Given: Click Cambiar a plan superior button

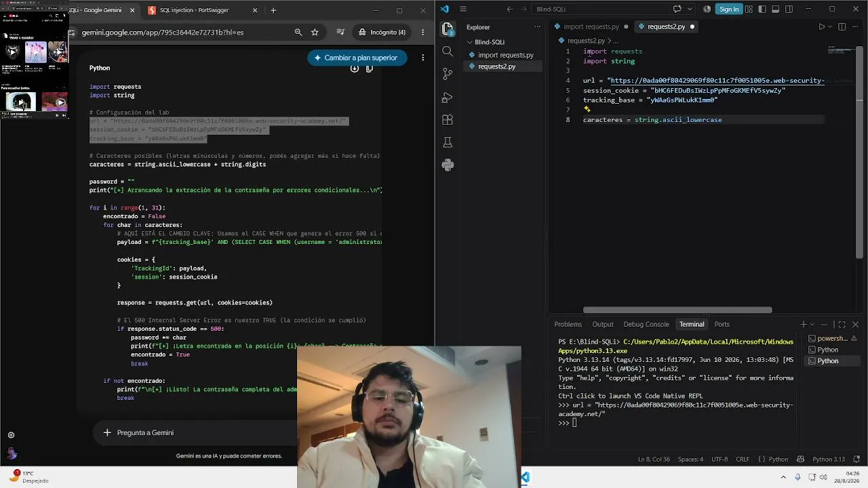Looking at the screenshot, I should [x=357, y=58].
